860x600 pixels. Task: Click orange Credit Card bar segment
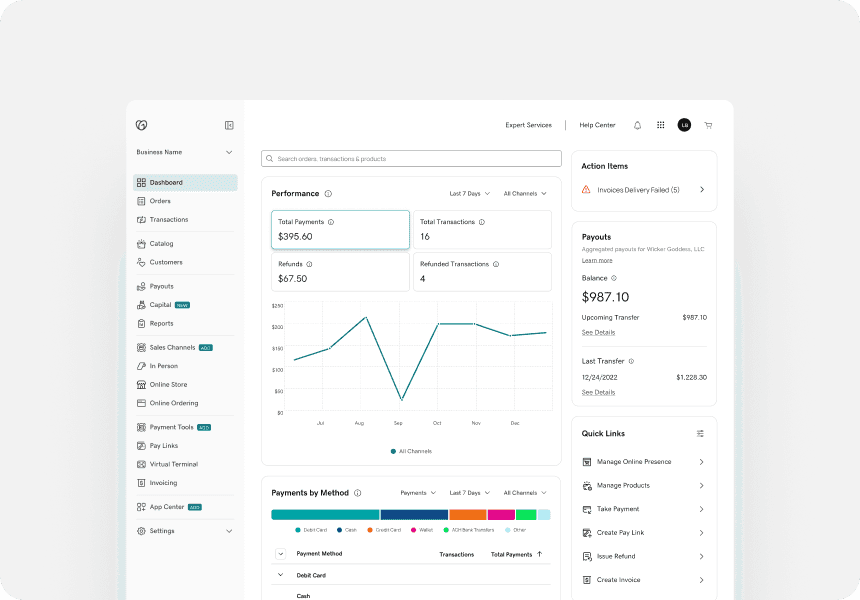point(468,515)
